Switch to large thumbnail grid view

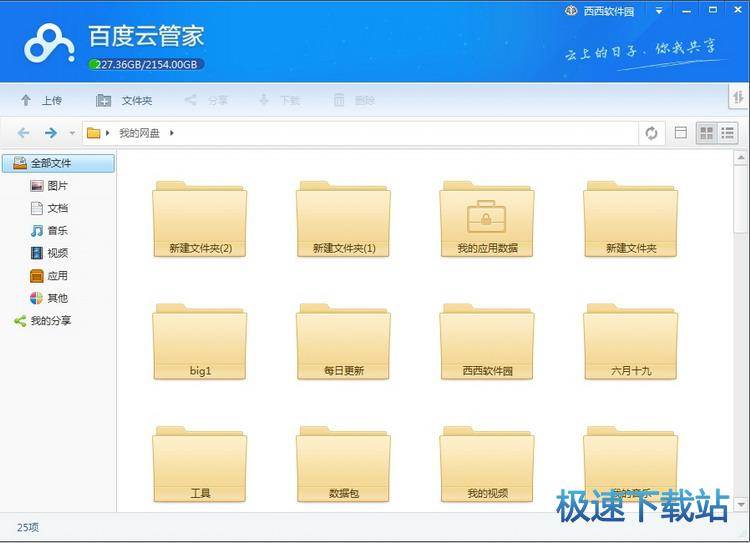pos(706,133)
